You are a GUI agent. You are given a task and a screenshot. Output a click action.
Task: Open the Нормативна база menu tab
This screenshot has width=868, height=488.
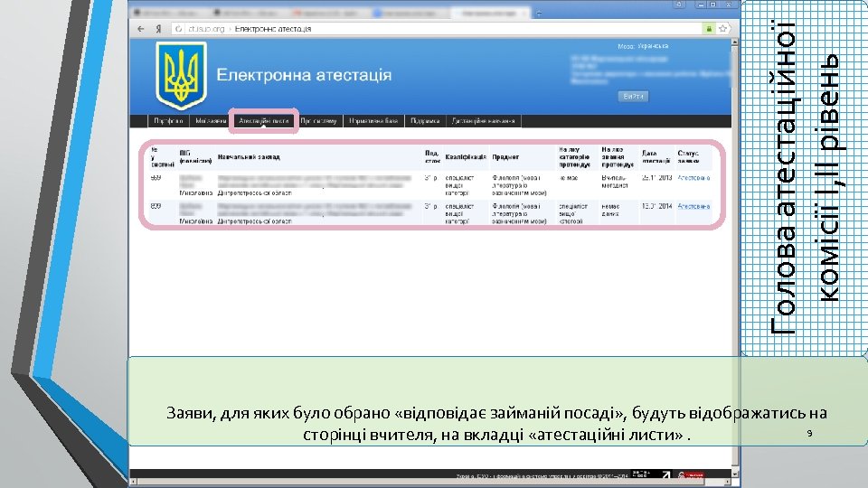[x=373, y=120]
